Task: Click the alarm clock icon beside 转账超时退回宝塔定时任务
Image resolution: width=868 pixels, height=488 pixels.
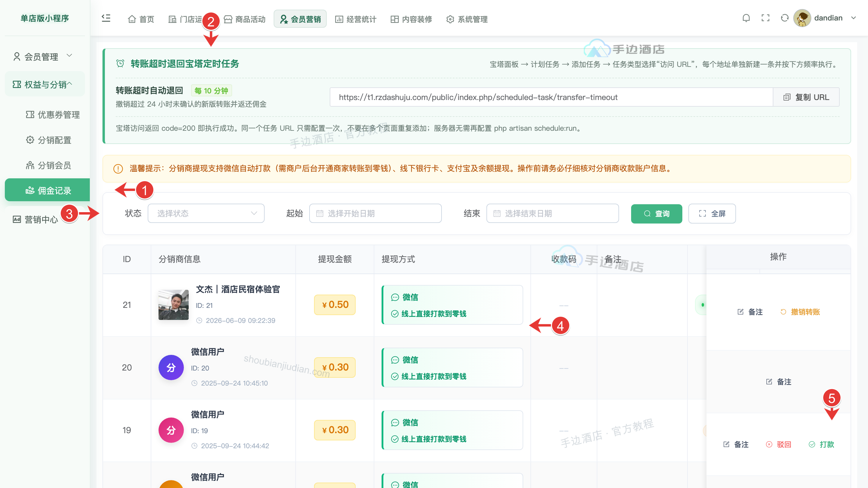Action: [x=120, y=63]
